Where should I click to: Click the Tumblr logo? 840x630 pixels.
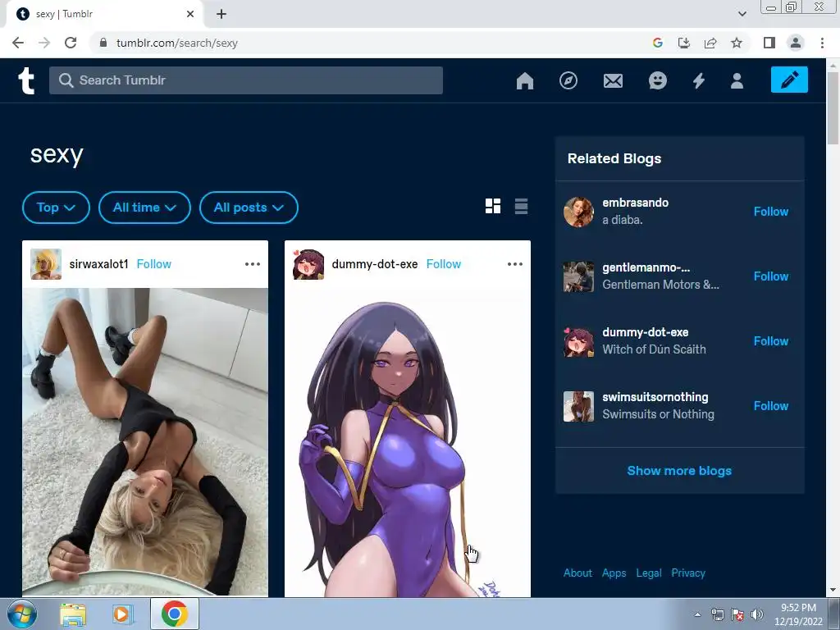(26, 81)
